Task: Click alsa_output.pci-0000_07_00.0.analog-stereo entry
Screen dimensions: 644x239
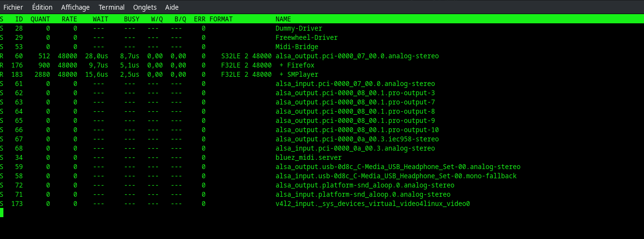Action: tap(357, 56)
